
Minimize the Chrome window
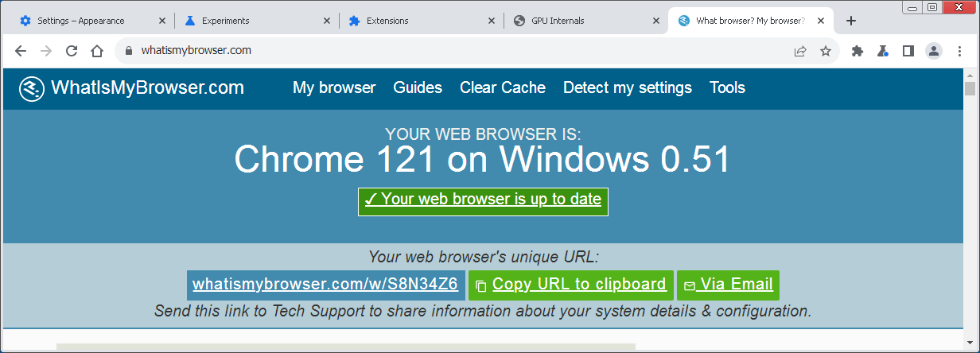pyautogui.click(x=912, y=7)
